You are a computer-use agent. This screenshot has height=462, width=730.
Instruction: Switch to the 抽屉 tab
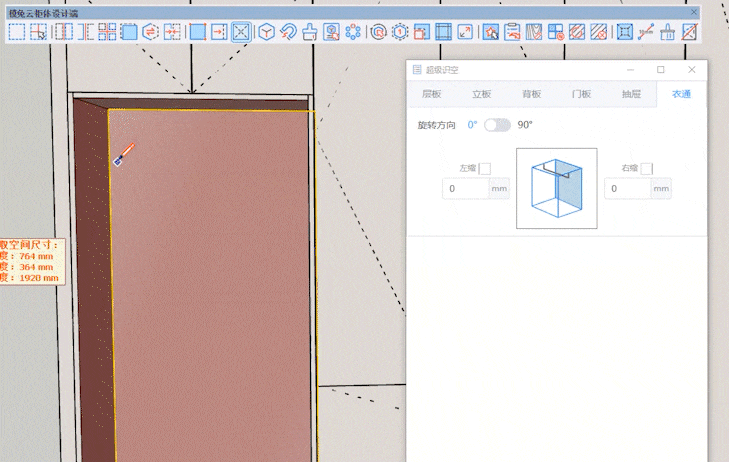point(631,94)
